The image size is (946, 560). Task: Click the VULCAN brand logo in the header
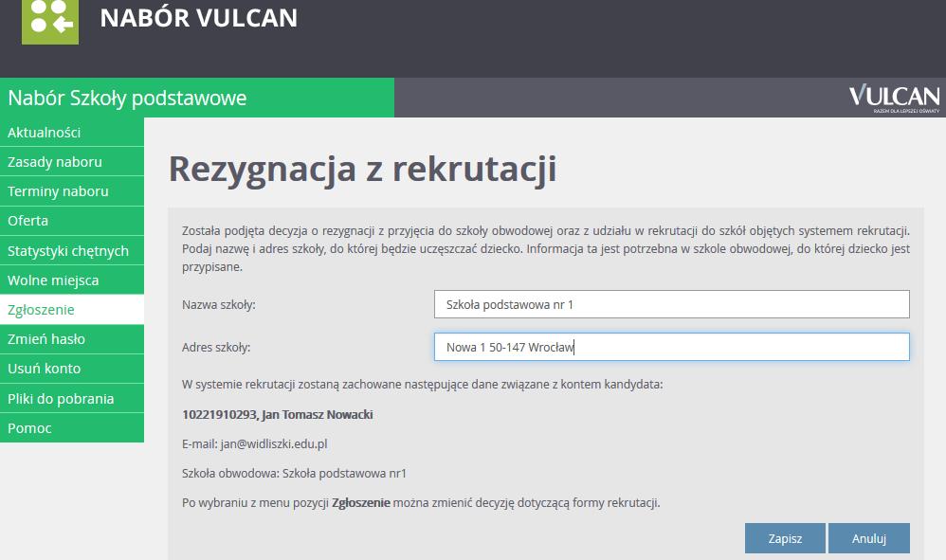coord(894,98)
